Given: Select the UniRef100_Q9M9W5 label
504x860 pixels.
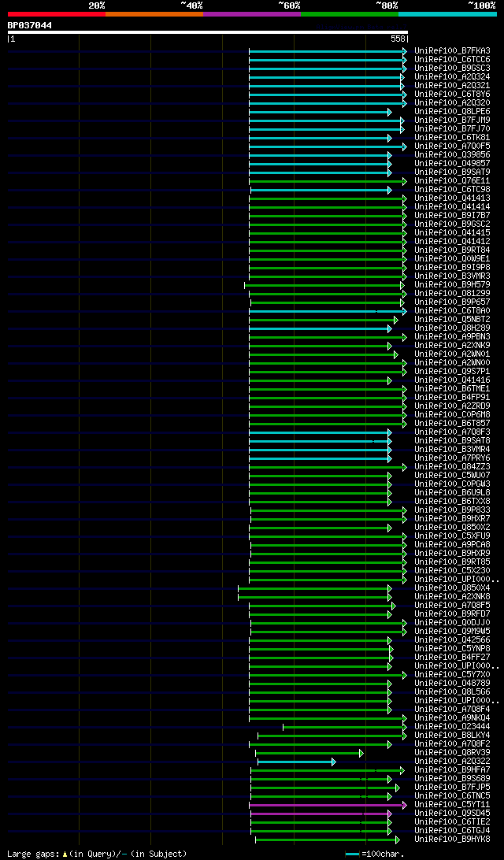Looking at the screenshot, I should 453,632.
